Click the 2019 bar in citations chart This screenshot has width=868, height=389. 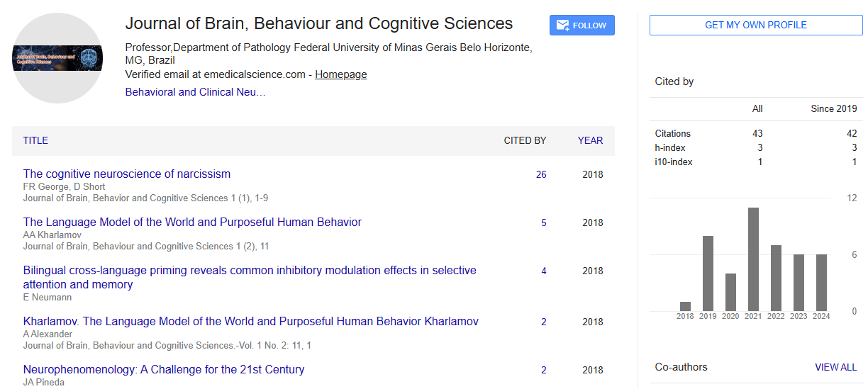[x=708, y=274]
